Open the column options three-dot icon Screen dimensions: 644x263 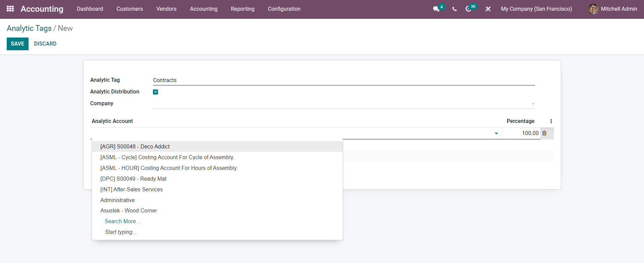(551, 121)
